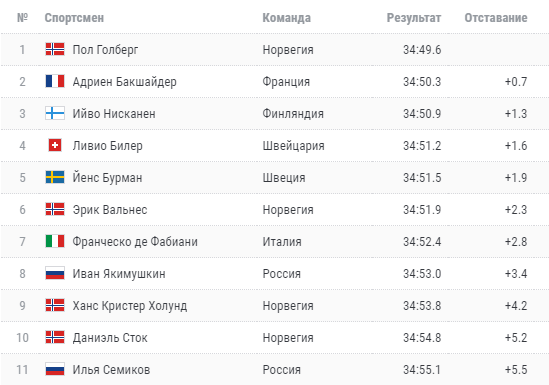This screenshot has width=549, height=385.
Task: Click Swiss flag beside Ливио Билер
Action: pyautogui.click(x=55, y=145)
